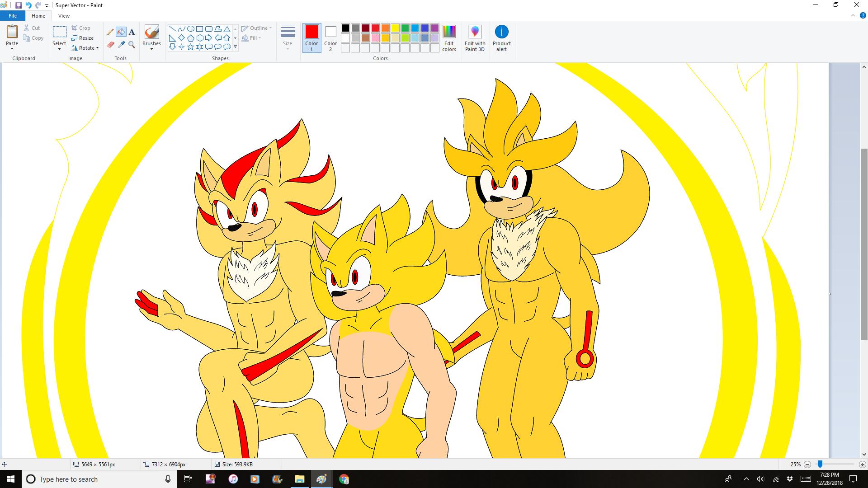Open the shape Fill dropdown

[251, 38]
